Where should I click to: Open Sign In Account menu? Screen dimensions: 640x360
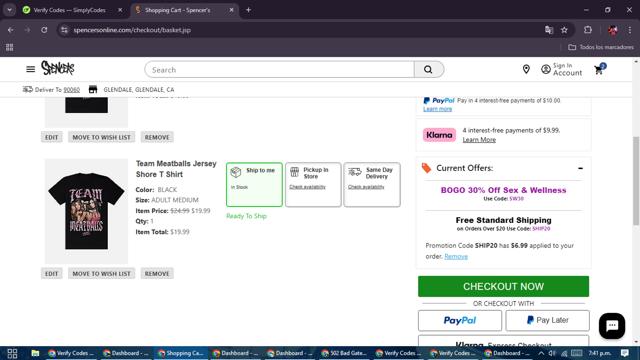click(562, 69)
